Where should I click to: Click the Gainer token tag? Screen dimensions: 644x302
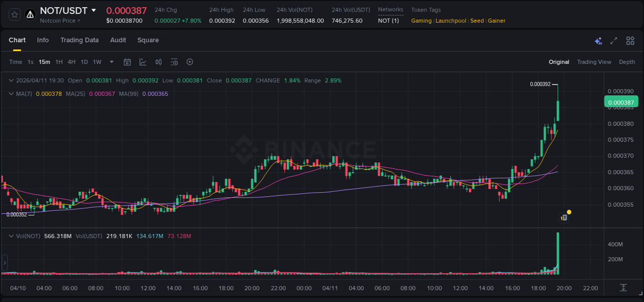coord(497,21)
